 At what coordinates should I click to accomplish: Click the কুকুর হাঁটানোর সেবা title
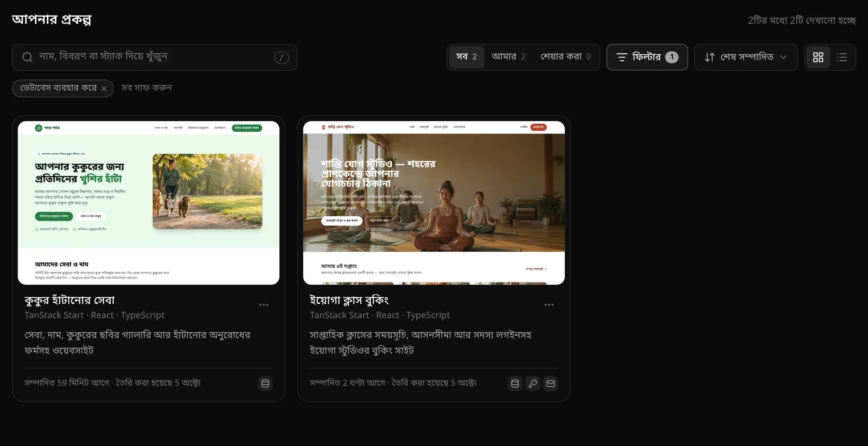(x=69, y=300)
